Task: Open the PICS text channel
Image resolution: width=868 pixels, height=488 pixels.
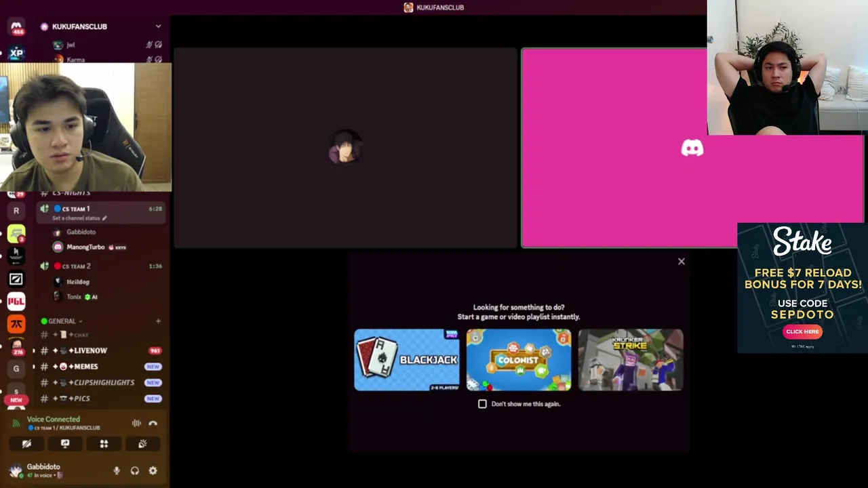Action: click(x=102, y=399)
